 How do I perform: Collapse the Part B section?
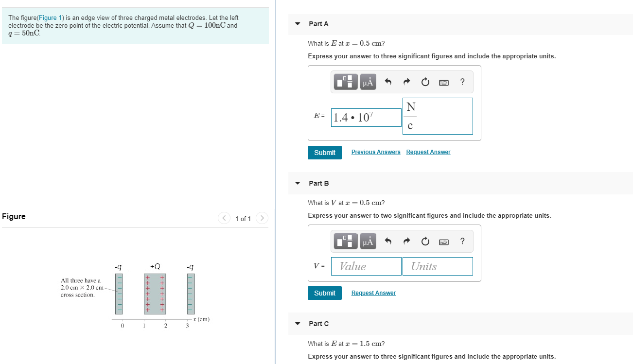[297, 183]
